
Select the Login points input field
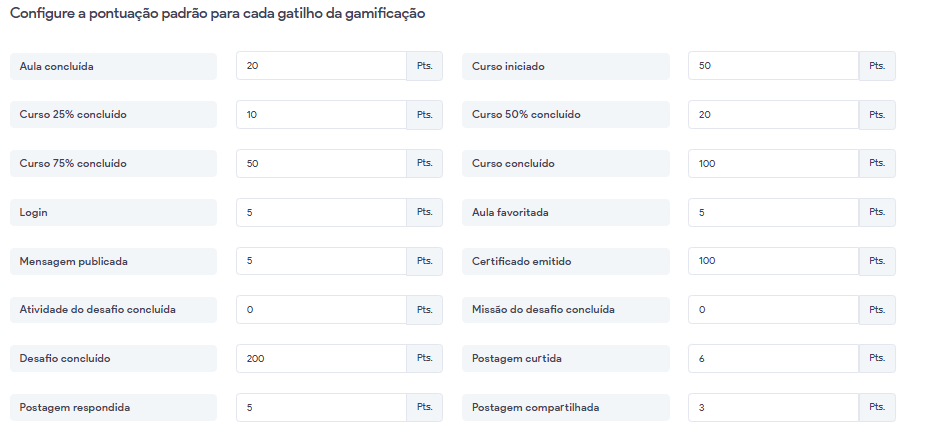pyautogui.click(x=321, y=212)
